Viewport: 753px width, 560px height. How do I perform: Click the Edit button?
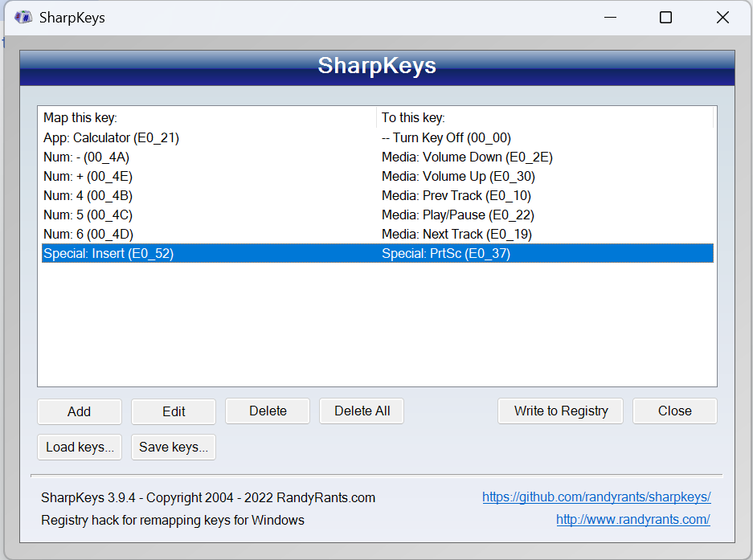[x=174, y=411]
